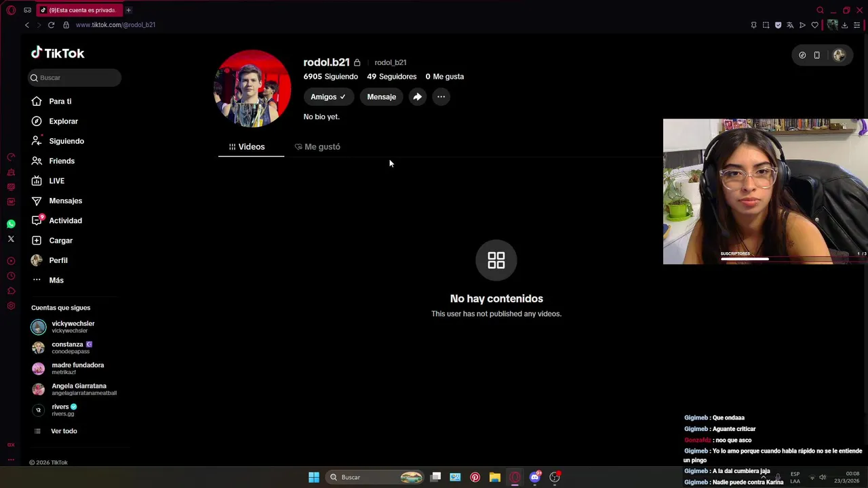Click the send (My Flow) arrow icon
The height and width of the screenshot is (488, 868).
[802, 25]
